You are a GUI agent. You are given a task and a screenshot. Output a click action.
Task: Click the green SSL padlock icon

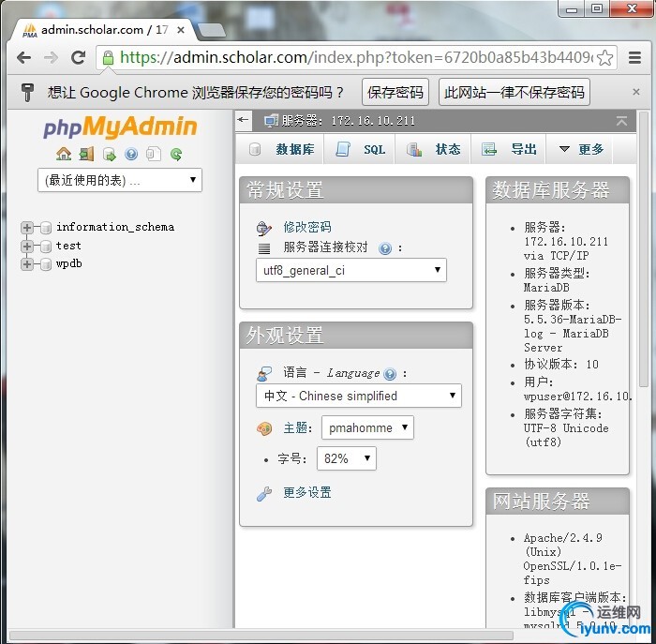pyautogui.click(x=108, y=58)
